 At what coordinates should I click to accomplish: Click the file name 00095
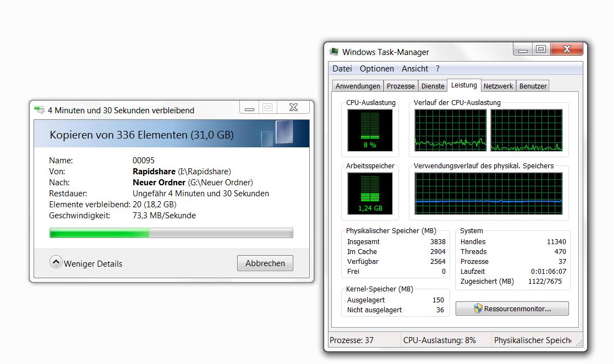coord(144,161)
